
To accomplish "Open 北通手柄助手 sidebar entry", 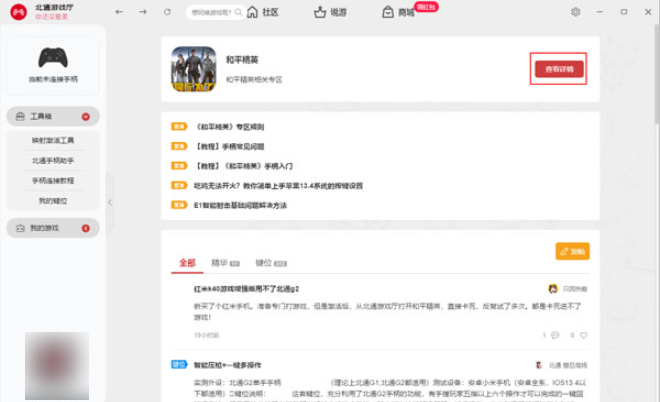I will click(53, 160).
